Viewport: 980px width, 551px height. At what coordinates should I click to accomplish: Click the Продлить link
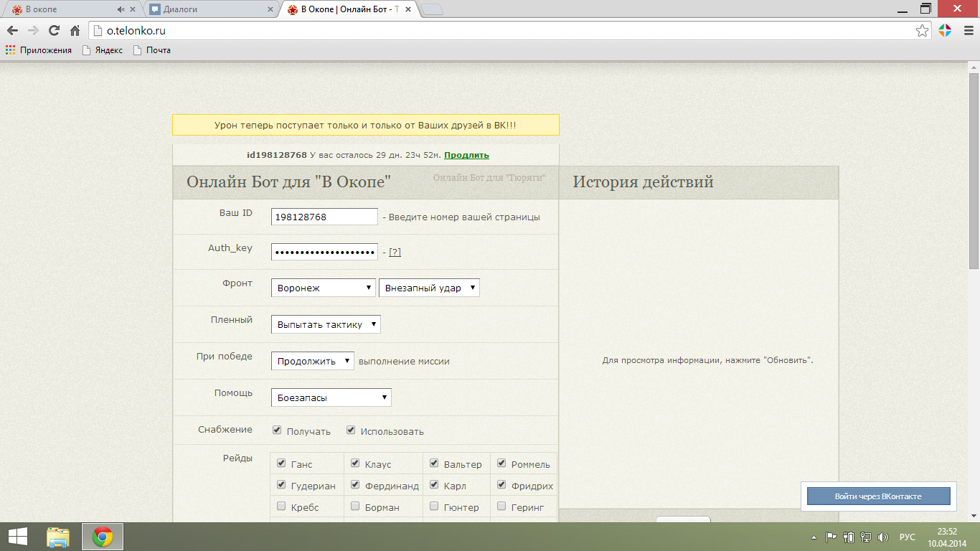pyautogui.click(x=466, y=155)
